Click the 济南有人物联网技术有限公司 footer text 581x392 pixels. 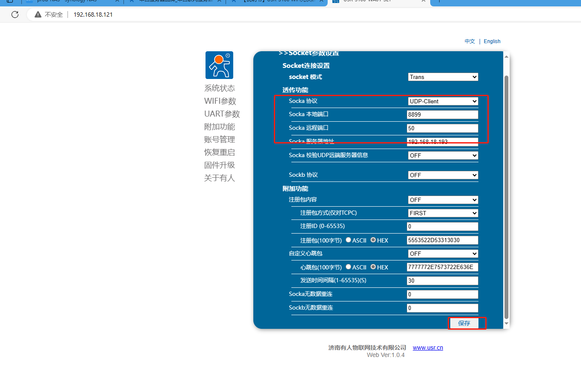coord(367,348)
